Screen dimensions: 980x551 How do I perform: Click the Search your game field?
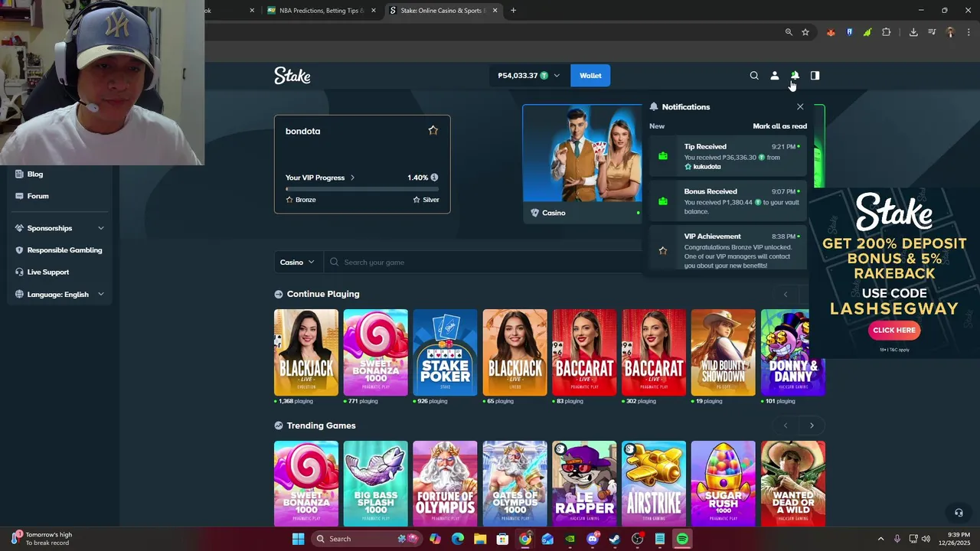[482, 262]
